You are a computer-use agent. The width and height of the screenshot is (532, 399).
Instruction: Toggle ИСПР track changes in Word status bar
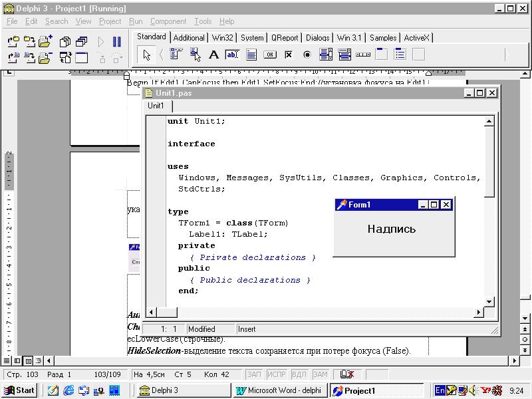[276, 374]
